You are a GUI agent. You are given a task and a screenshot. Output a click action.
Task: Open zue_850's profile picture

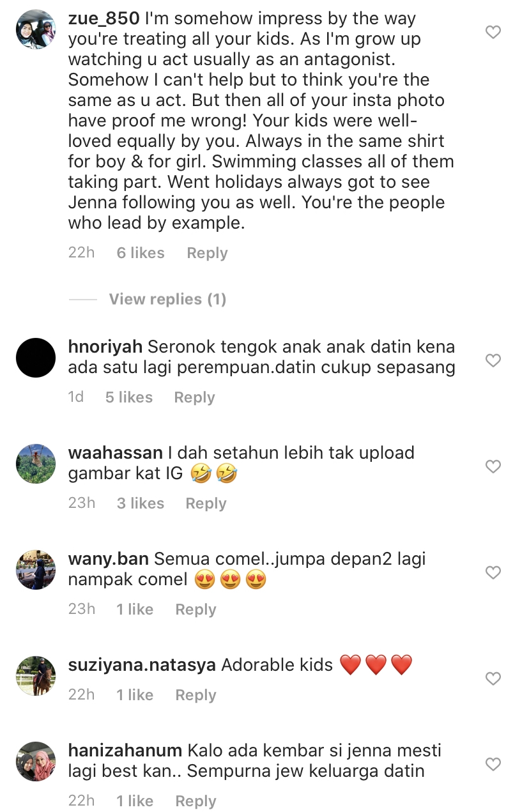(36, 29)
